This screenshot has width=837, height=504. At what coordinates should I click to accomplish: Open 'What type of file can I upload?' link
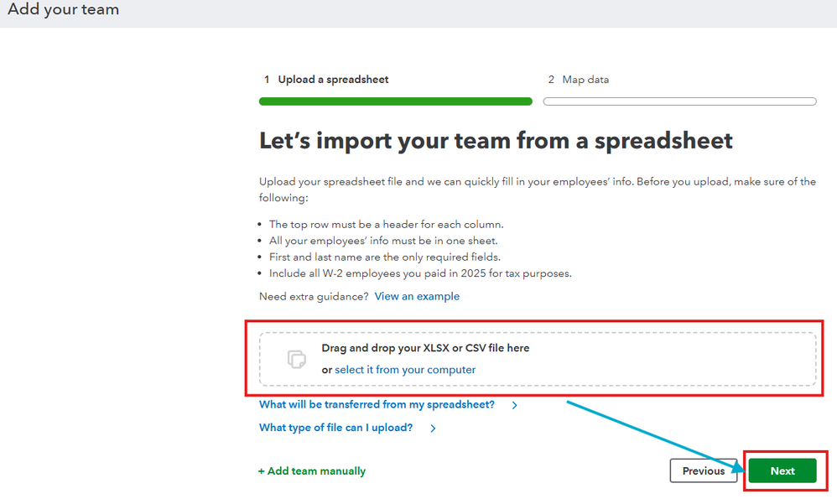click(335, 428)
